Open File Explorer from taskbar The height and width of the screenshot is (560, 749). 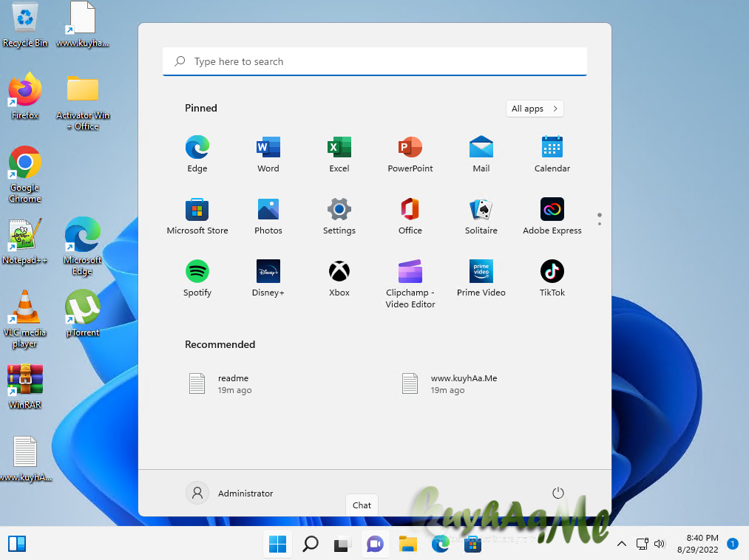click(x=407, y=544)
